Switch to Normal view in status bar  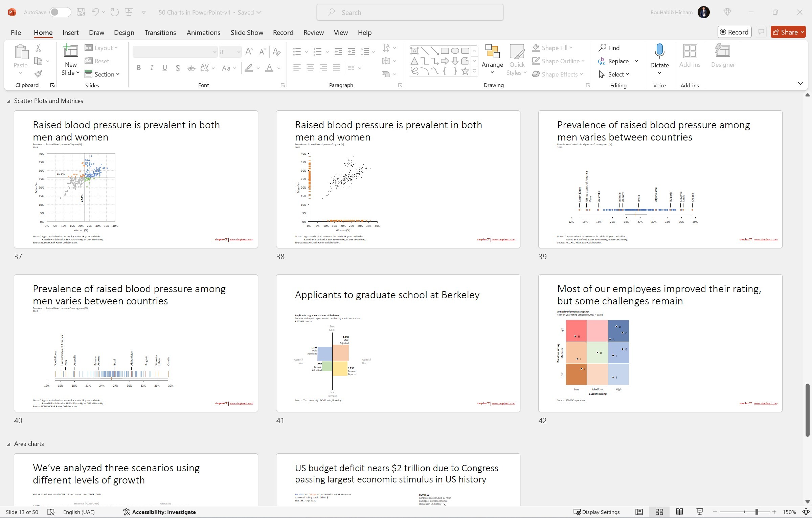pyautogui.click(x=639, y=512)
